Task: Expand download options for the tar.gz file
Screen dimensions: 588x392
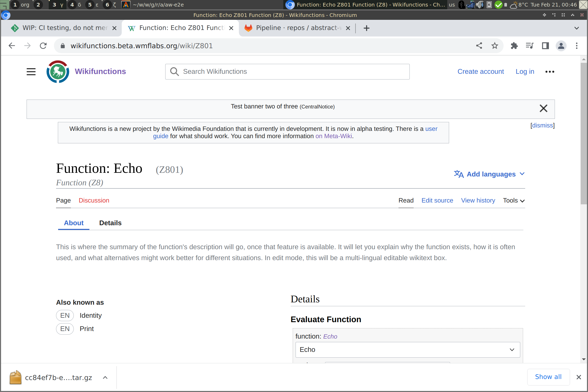Action: coord(105,377)
